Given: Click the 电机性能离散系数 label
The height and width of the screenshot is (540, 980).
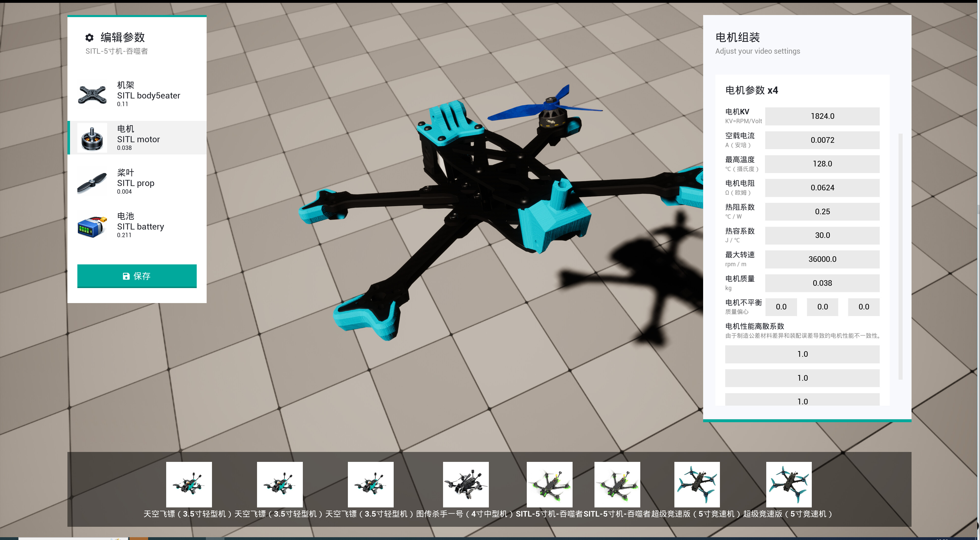Looking at the screenshot, I should [x=754, y=326].
